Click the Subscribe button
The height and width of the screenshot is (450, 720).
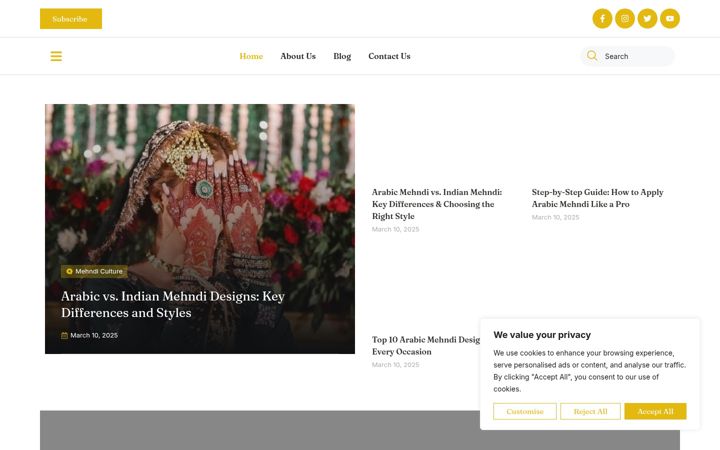[71, 19]
